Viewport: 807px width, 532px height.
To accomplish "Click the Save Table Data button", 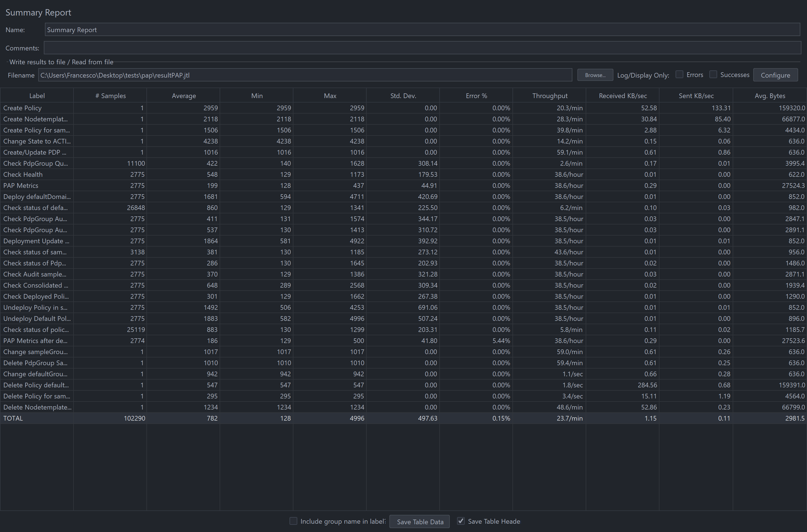I will pyautogui.click(x=420, y=521).
